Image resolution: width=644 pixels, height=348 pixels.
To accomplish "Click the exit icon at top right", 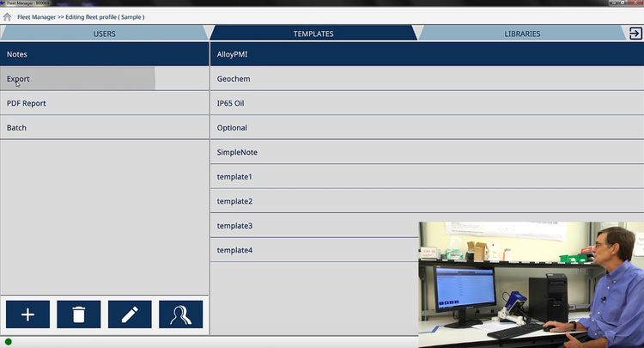I will pyautogui.click(x=635, y=34).
